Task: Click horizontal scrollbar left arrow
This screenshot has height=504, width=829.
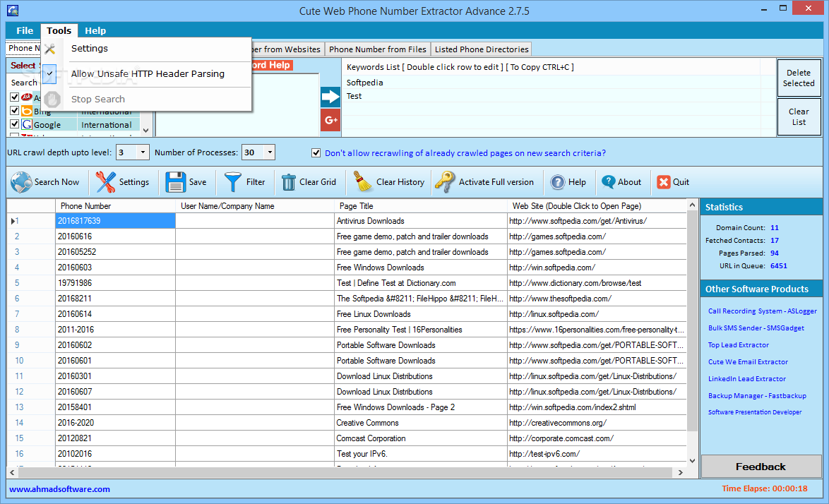Action: pyautogui.click(x=12, y=472)
